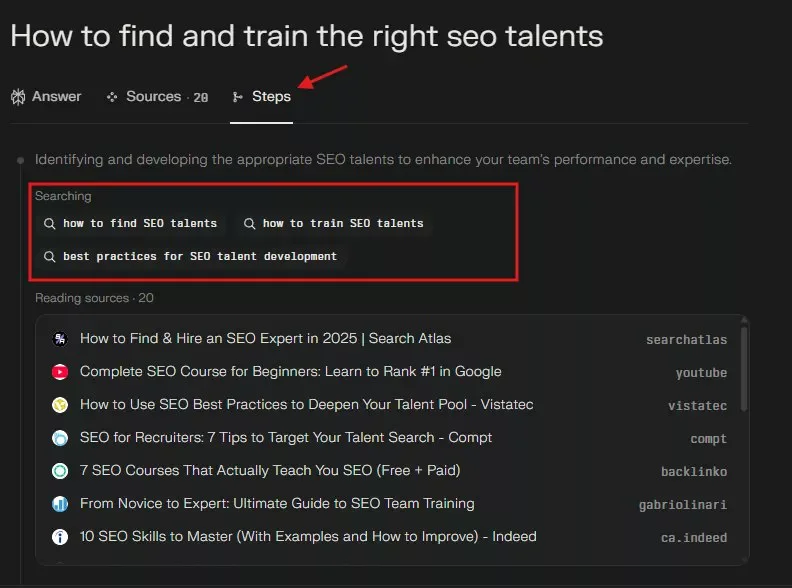792x588 pixels.
Task: Click the Backlinko favicon icon
Action: [60, 471]
